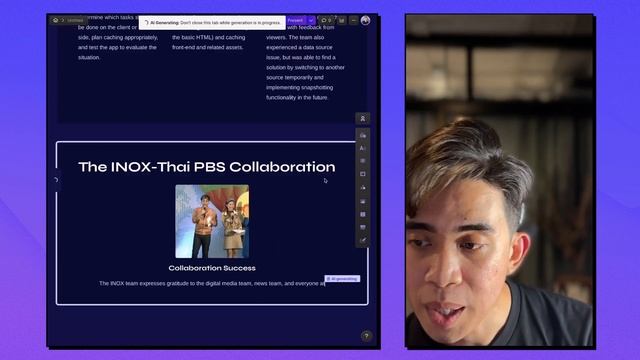Expand the Present dropdown arrow
Viewport: 640px width, 360px height.
click(x=311, y=20)
